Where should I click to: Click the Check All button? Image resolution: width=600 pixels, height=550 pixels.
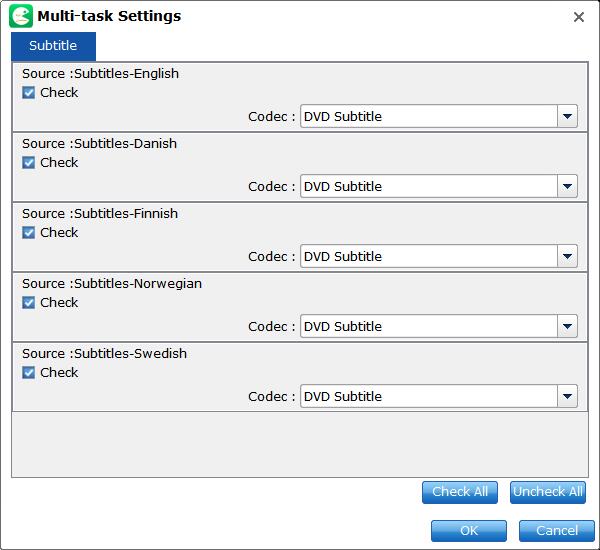[x=460, y=492]
